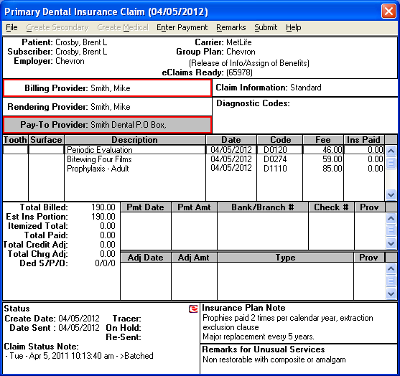Open the File menu
The height and width of the screenshot is (376, 400).
11,27
